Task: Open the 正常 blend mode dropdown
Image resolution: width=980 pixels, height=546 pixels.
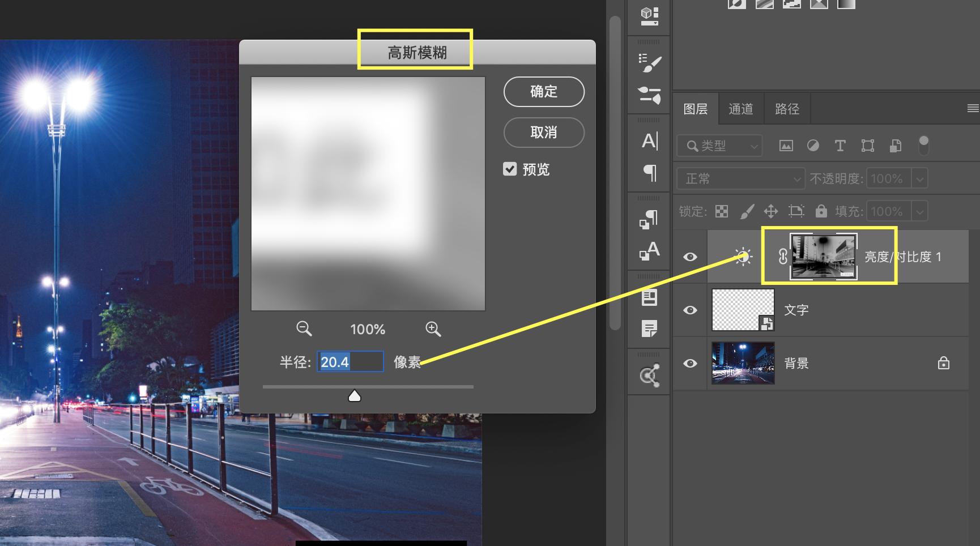Action: click(x=740, y=178)
